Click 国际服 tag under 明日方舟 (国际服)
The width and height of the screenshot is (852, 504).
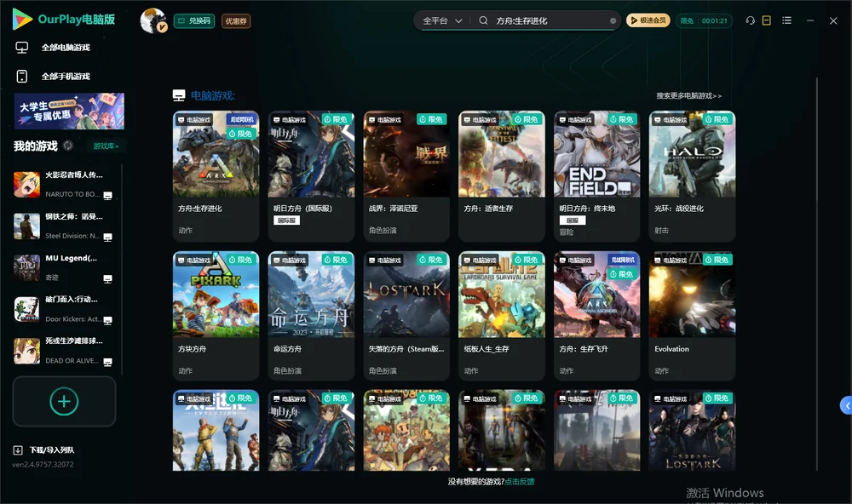pyautogui.click(x=287, y=220)
